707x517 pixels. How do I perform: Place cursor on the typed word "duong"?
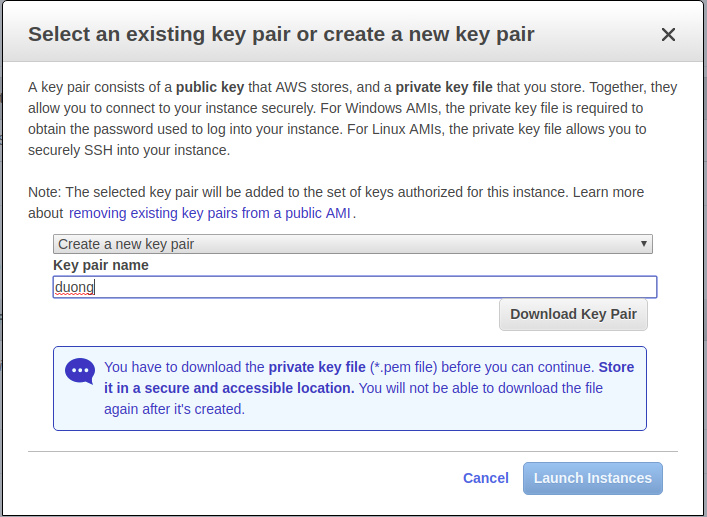pyautogui.click(x=73, y=287)
